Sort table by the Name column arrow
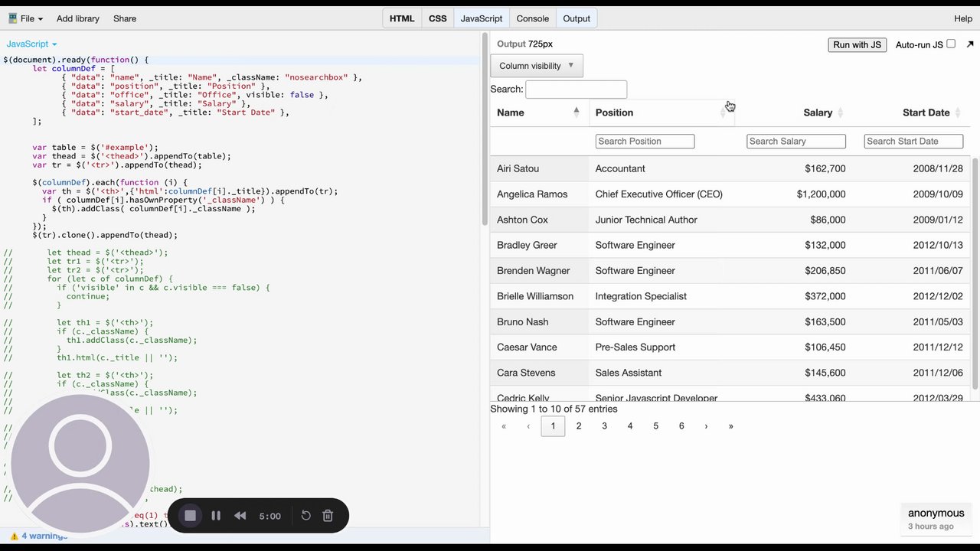Screen dimensions: 980x551 tap(577, 112)
